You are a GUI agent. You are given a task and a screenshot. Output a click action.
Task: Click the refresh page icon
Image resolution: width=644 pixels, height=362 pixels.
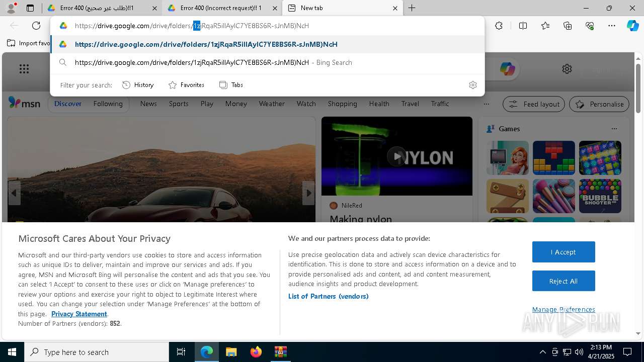coord(36,26)
